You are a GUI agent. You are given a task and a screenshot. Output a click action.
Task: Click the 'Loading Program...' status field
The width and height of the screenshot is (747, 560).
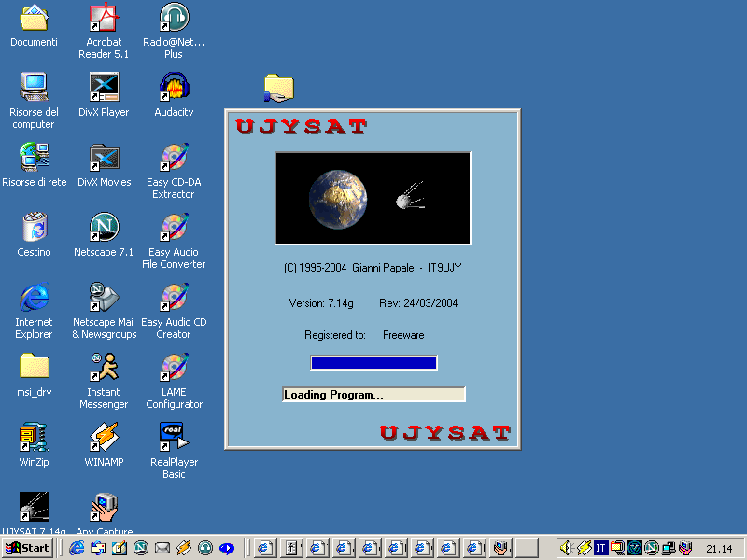click(374, 394)
